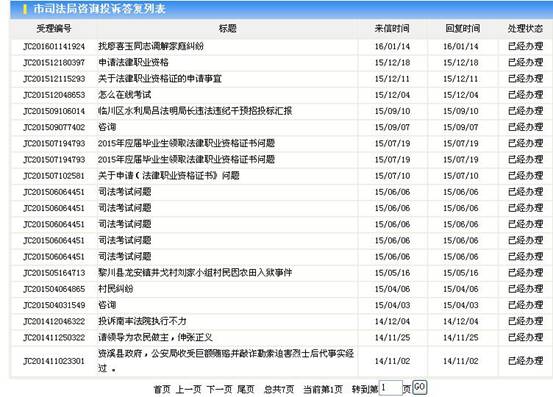Focus the 转到第 page number input box
This screenshot has width=553, height=397.
(390, 388)
